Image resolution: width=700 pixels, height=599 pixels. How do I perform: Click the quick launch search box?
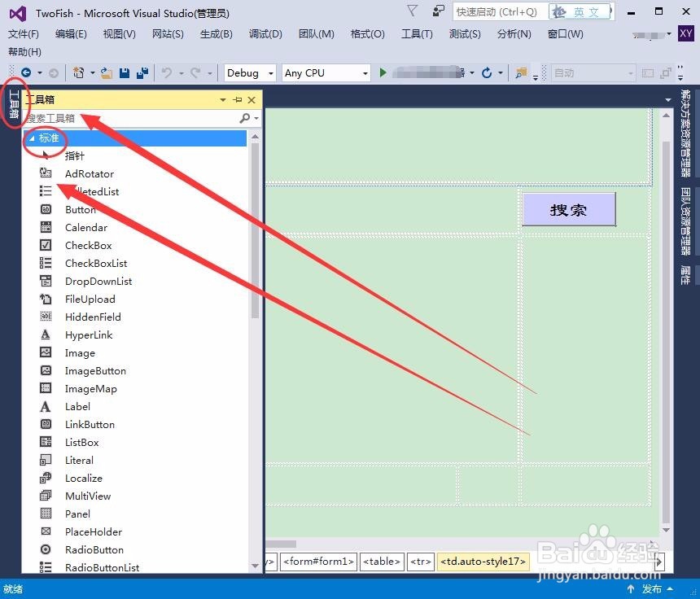coord(500,12)
